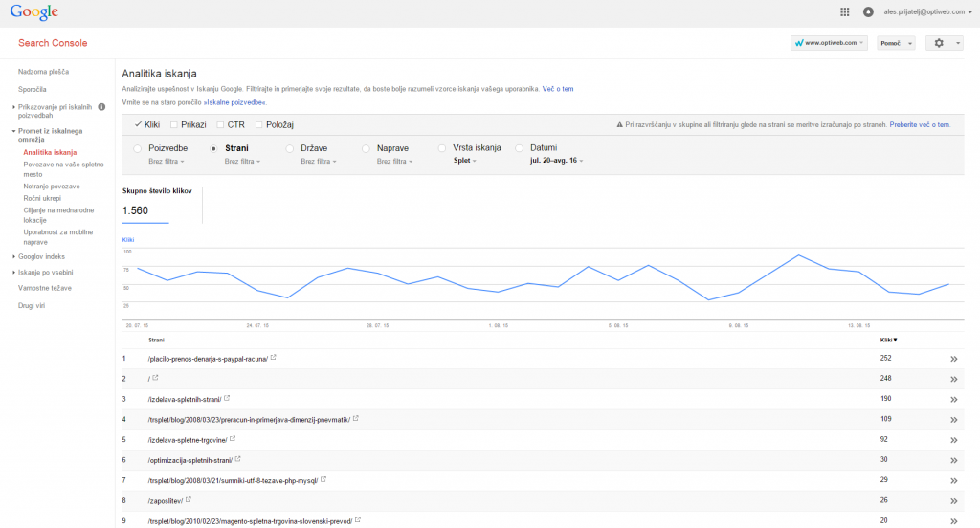Viewport: 980px width, 528px height.
Task: Click double-arrow icon for /izdelava-spletnih-strani/ row
Action: click(x=953, y=399)
